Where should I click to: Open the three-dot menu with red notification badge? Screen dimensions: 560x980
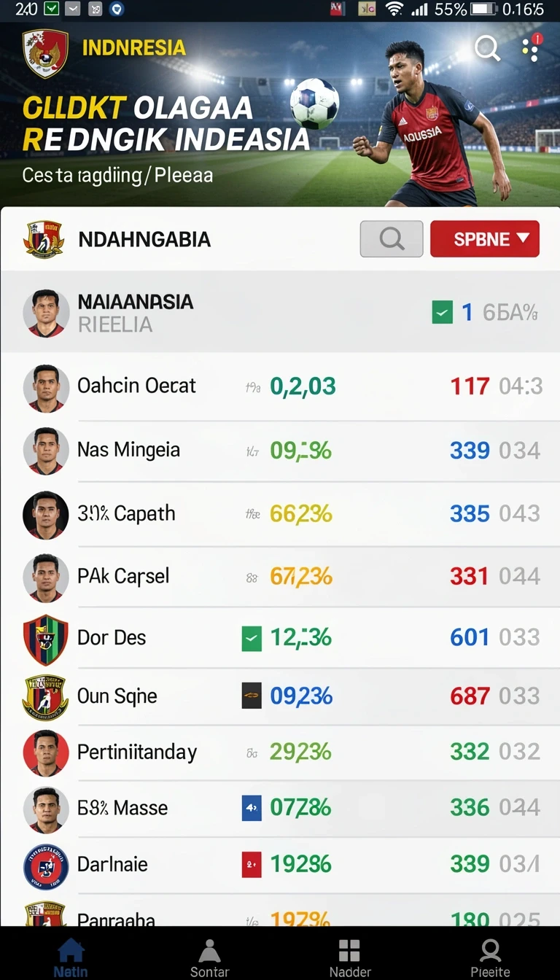pyautogui.click(x=532, y=48)
